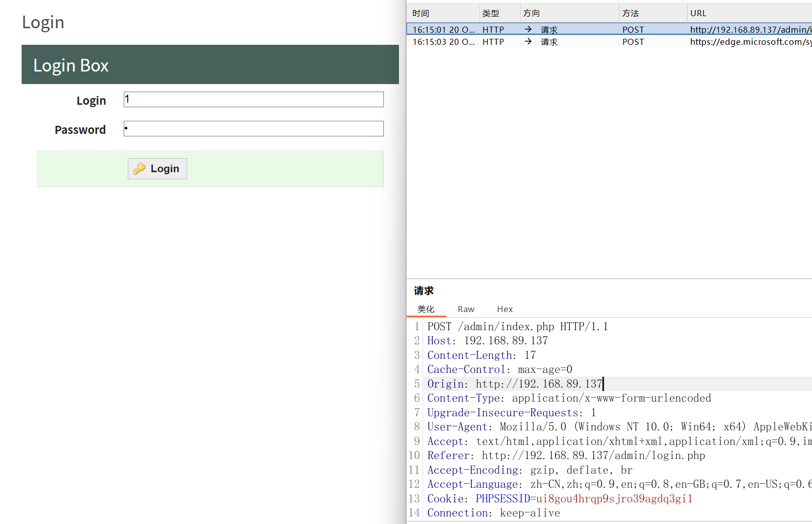Click the request arrow icon in 16:15:01 row
The width and height of the screenshot is (812, 524).
tap(528, 29)
